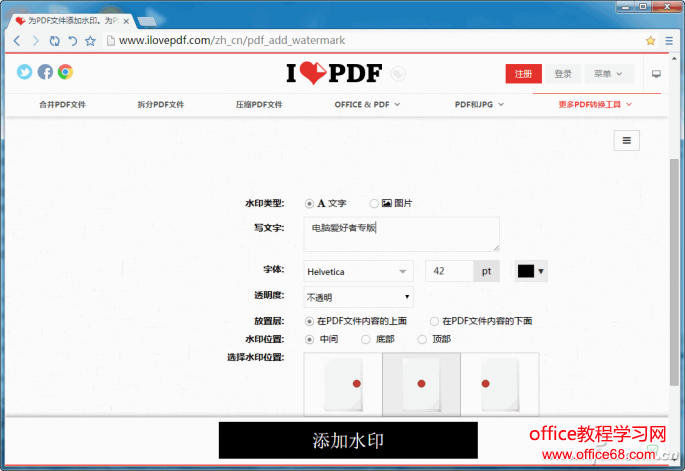Place watermark above PDF content
The image size is (685, 471).
[x=309, y=322]
